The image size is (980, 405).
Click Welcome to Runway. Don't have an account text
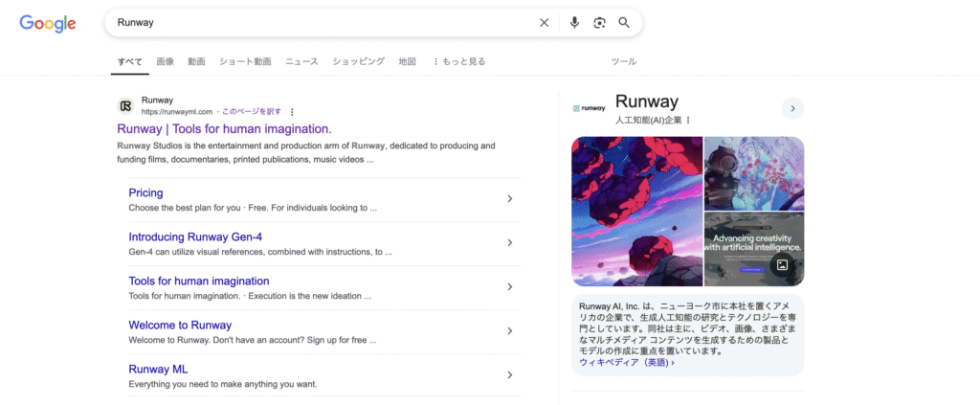(253, 340)
